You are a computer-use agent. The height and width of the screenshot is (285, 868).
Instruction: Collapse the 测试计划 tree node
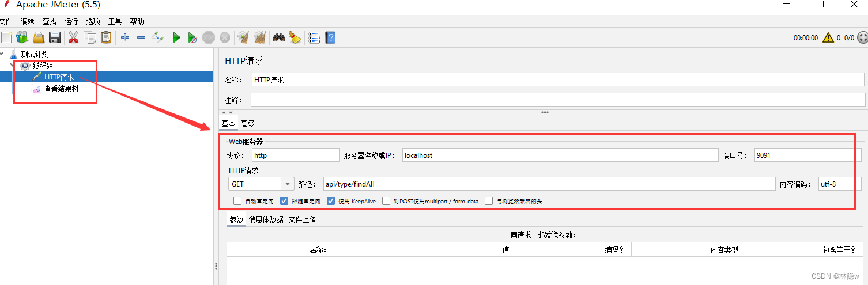coord(2,54)
